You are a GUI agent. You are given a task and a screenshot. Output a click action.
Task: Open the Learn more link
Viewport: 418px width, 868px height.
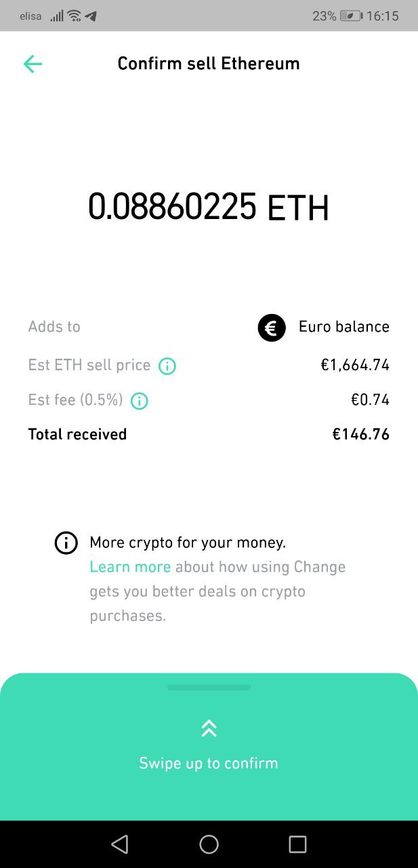130,567
